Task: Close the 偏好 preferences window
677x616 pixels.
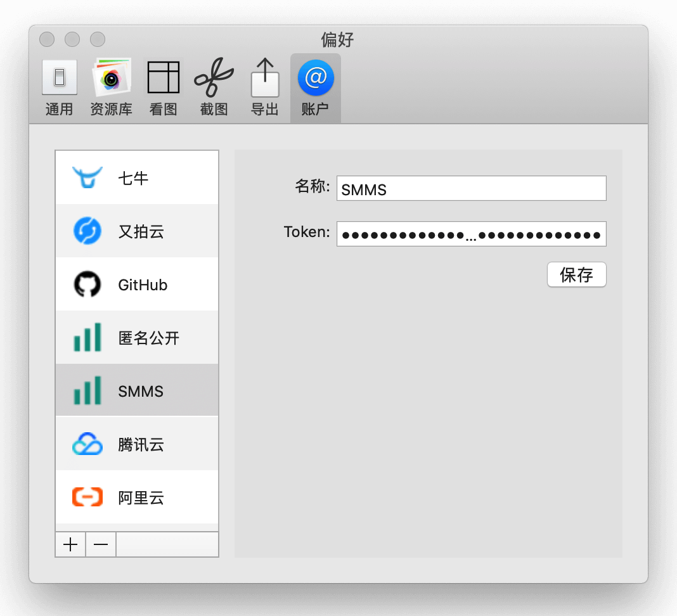Action: click(47, 39)
